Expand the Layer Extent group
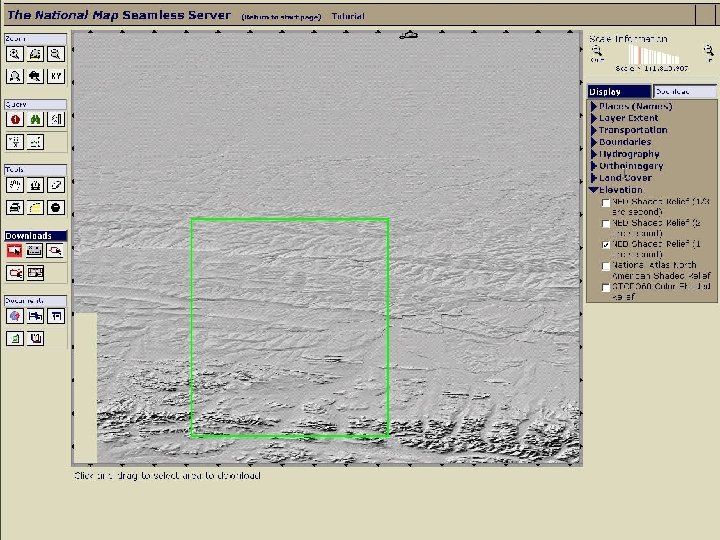 (594, 118)
